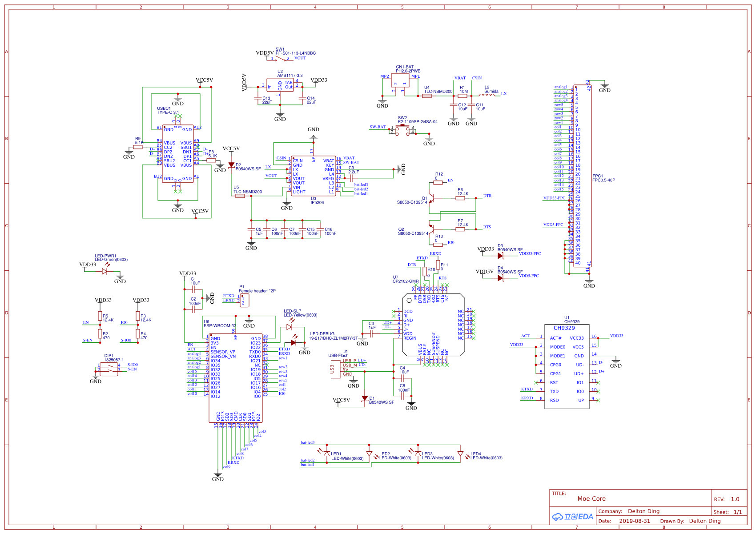Click the Moe-Core title text
The image size is (756, 534).
click(x=591, y=499)
